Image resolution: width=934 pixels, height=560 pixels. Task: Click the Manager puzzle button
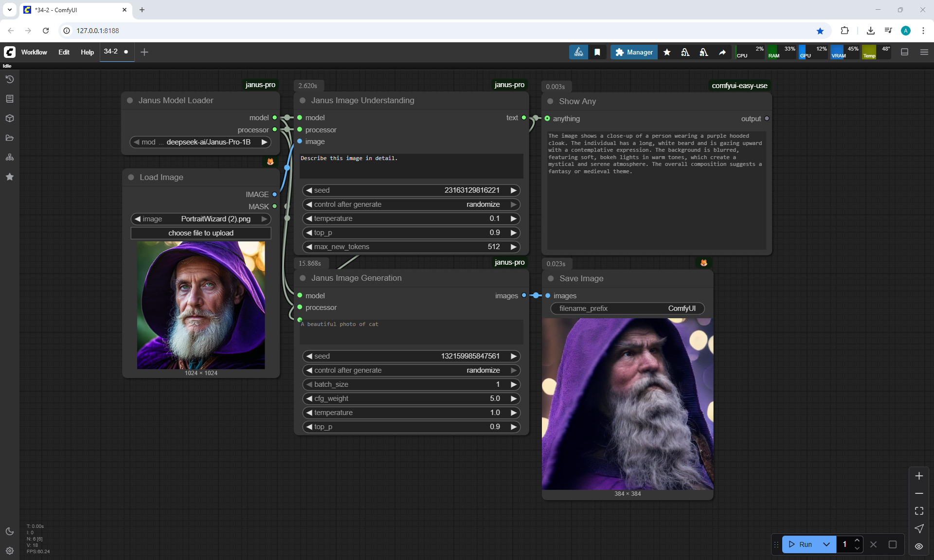click(634, 52)
